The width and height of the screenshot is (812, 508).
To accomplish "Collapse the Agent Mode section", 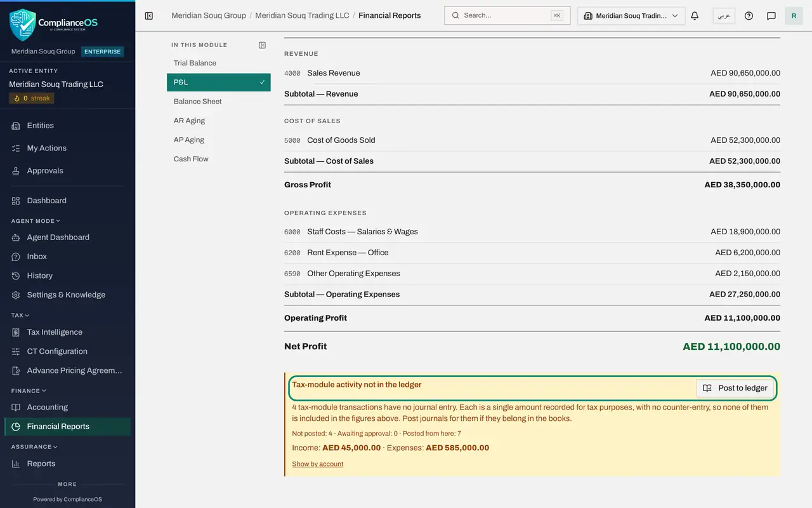I will (x=36, y=221).
